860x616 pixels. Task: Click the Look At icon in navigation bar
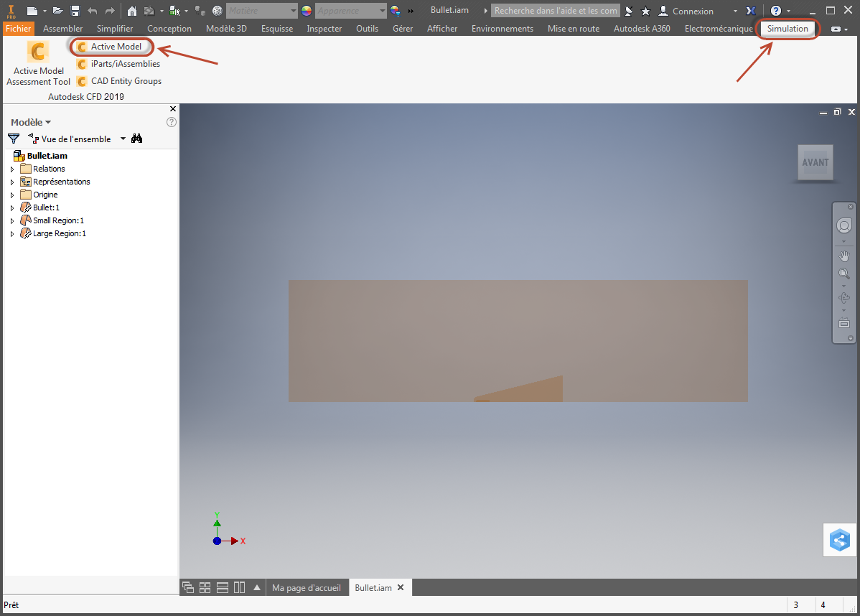tap(844, 323)
